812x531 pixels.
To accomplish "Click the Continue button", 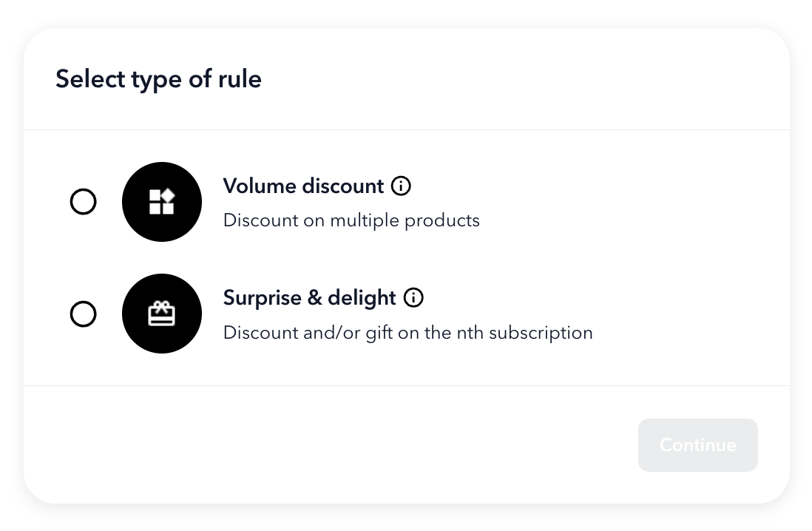I will [698, 445].
